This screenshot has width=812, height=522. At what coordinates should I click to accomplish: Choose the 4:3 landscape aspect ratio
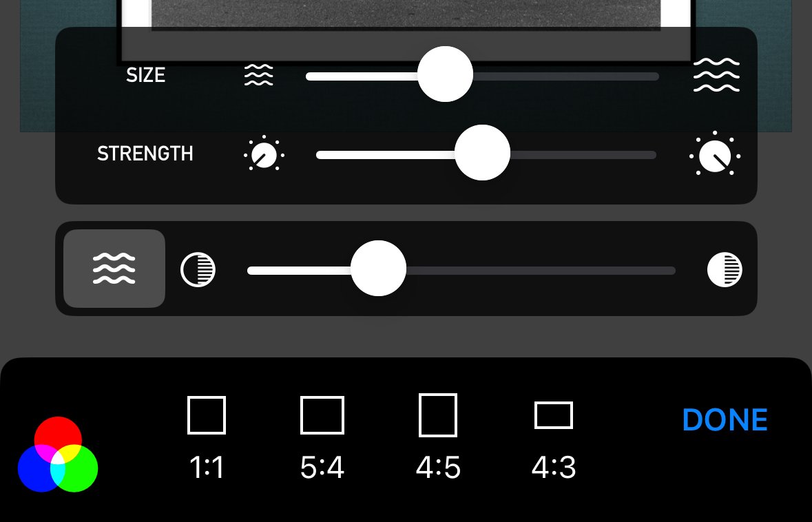coord(554,440)
